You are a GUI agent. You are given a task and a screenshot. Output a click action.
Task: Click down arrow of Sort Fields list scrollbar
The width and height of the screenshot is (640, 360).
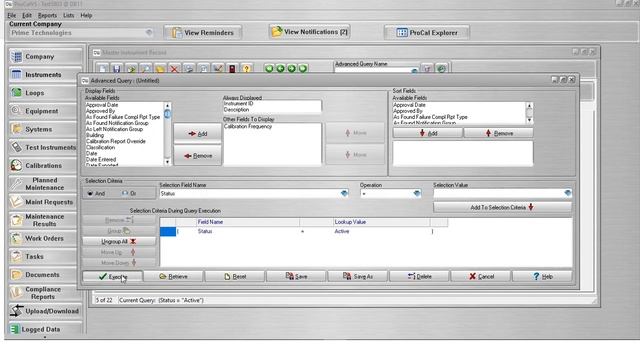(529, 120)
